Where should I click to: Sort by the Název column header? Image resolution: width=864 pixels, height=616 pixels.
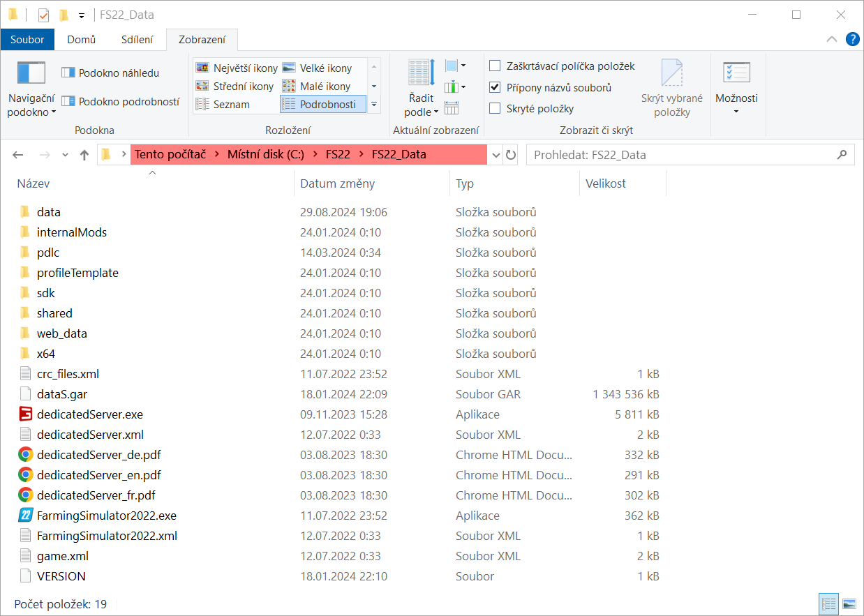pyautogui.click(x=153, y=183)
